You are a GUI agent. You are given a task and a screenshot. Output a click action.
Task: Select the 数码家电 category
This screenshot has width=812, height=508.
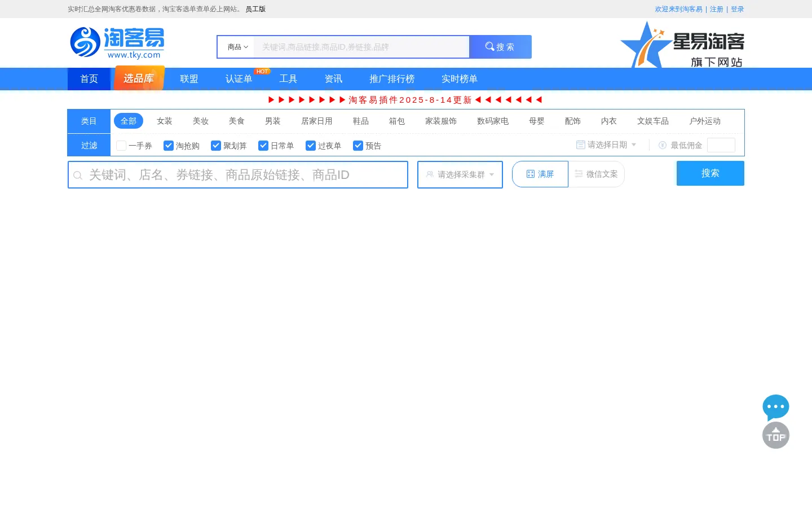click(x=493, y=121)
